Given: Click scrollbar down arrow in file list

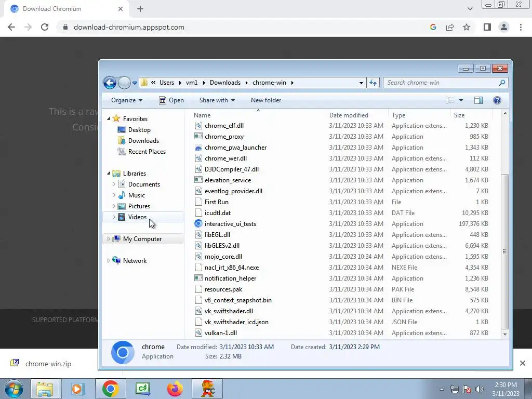Looking at the screenshot, I should click(504, 334).
